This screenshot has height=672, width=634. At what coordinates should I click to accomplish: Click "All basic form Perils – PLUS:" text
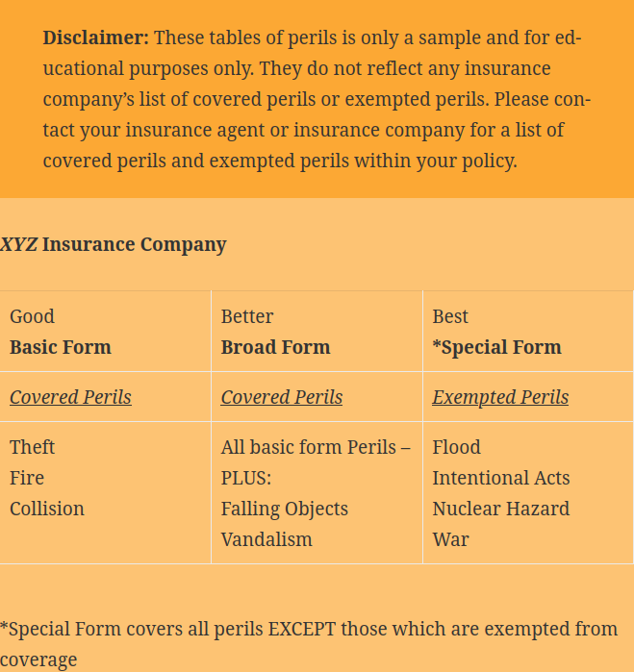pos(315,461)
